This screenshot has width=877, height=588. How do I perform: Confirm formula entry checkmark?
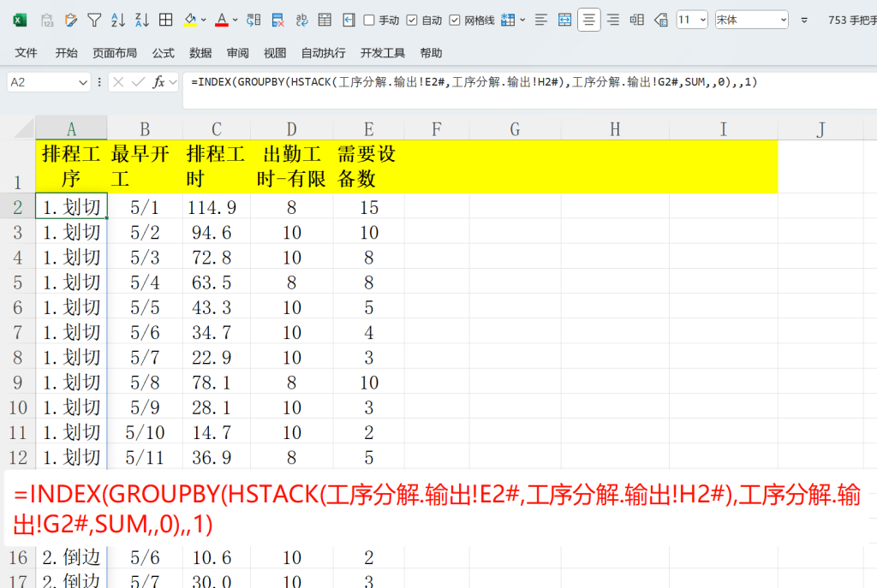138,83
